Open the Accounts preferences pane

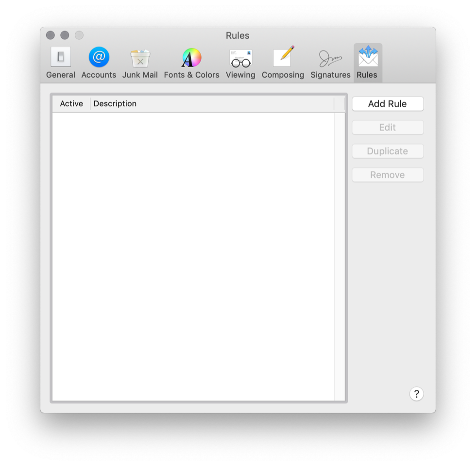point(99,63)
